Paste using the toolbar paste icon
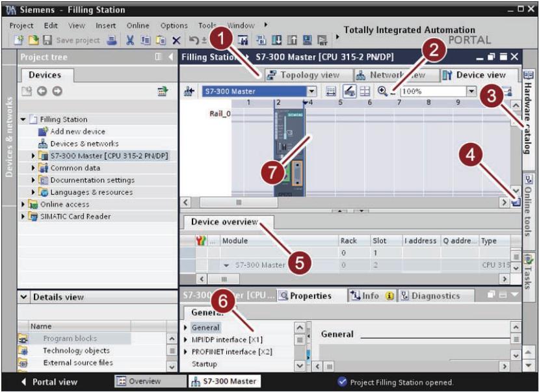The image size is (539, 392). pos(161,40)
